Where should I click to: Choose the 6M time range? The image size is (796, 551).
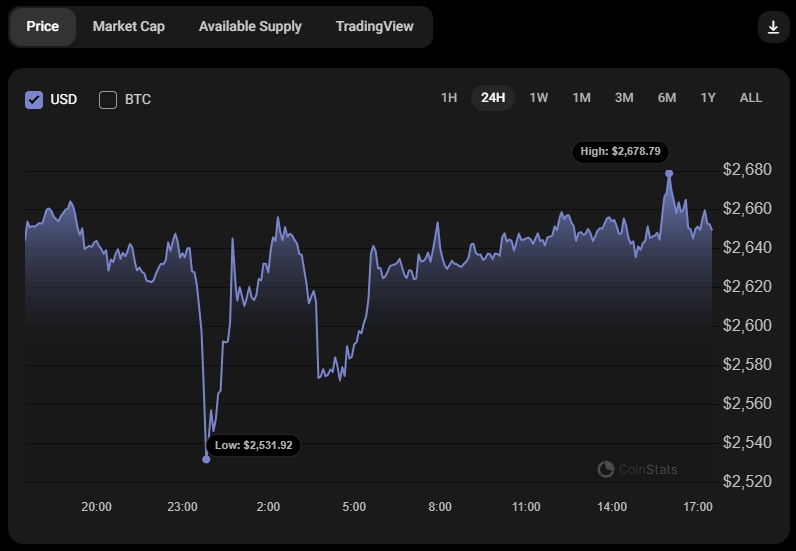[x=667, y=98]
